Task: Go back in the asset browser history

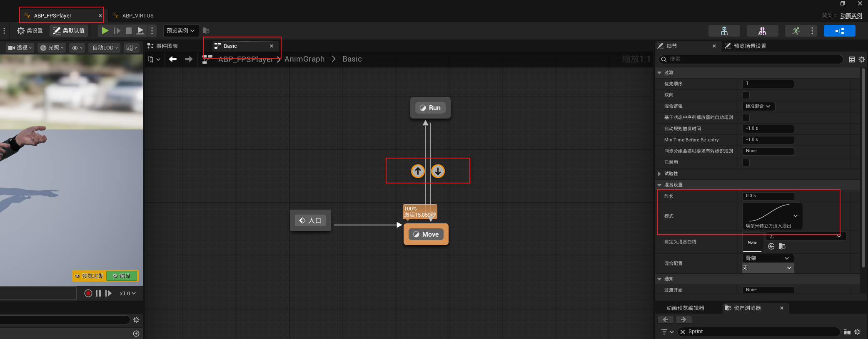Action: click(x=666, y=319)
